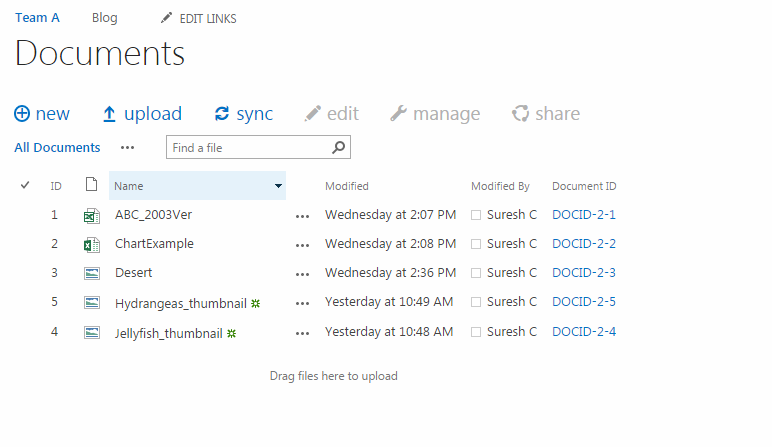This screenshot has height=447, width=772.
Task: Go to Team A navigation link
Action: (x=37, y=18)
